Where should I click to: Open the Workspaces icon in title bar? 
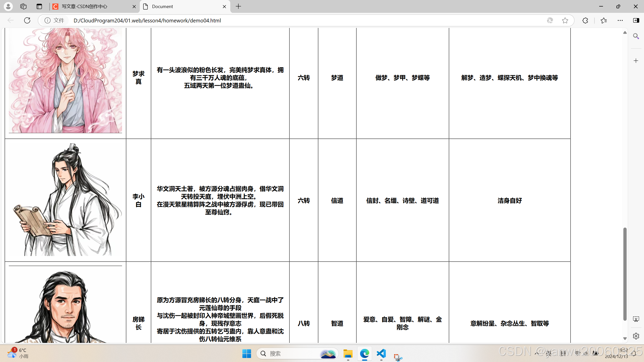23,6
